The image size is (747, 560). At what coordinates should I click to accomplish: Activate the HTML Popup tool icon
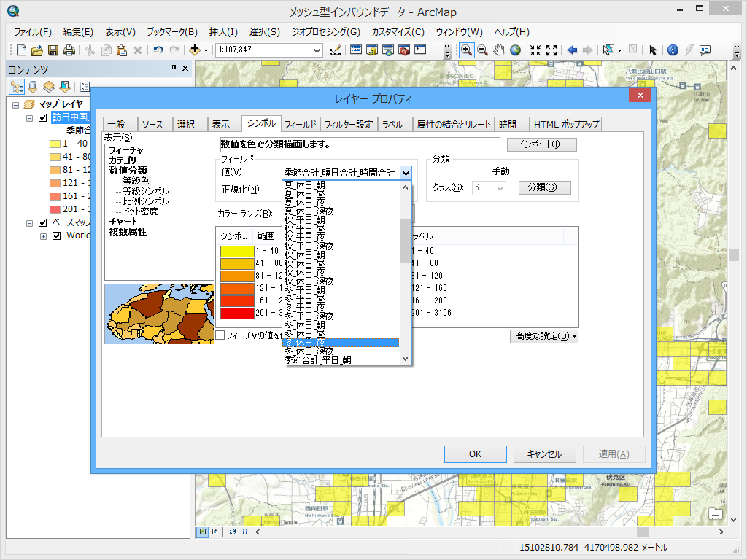(705, 50)
